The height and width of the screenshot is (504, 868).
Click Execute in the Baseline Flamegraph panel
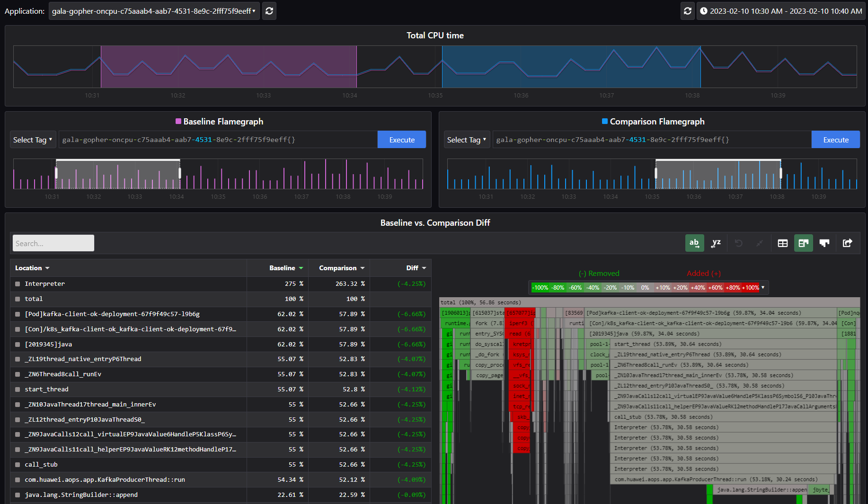(401, 140)
